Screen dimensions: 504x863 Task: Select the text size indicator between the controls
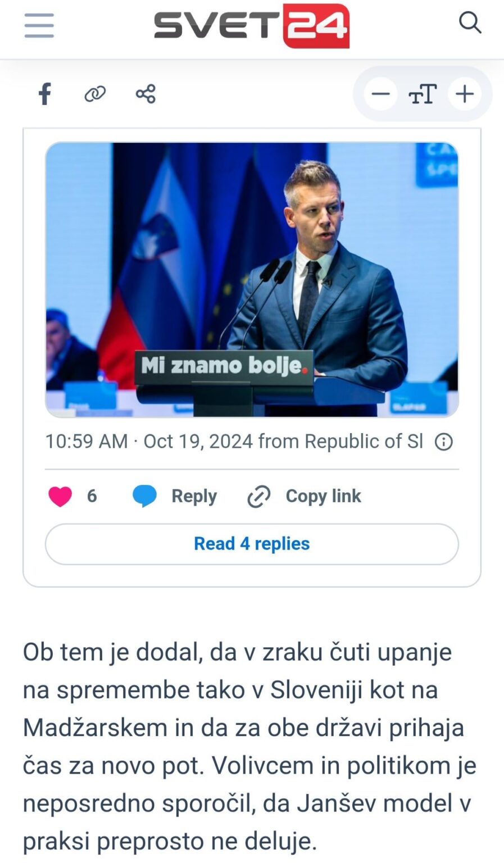(422, 94)
